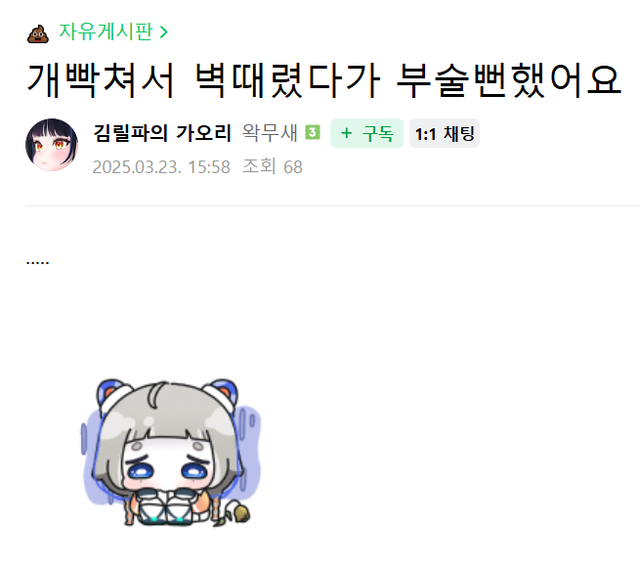
Task: Click the nickname 김릴파의 가오리
Action: (162, 133)
